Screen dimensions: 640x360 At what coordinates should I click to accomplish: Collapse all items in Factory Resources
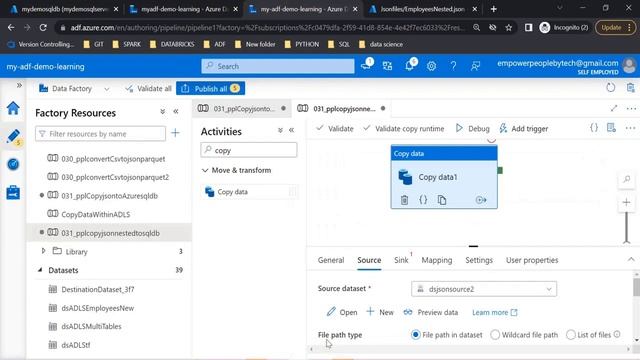point(163,111)
